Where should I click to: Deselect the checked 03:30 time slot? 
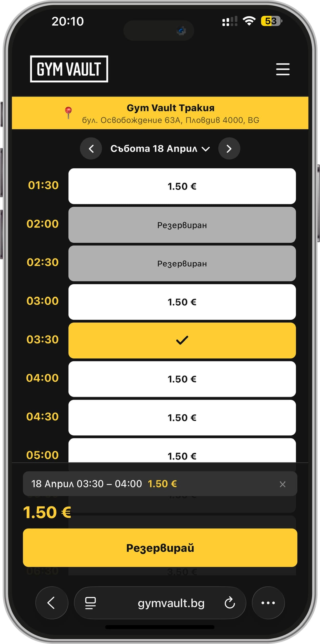pyautogui.click(x=182, y=340)
